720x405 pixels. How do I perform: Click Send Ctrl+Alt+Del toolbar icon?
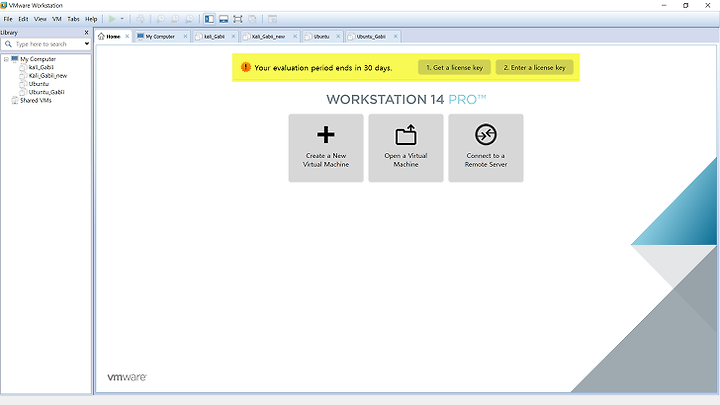pyautogui.click(x=141, y=19)
